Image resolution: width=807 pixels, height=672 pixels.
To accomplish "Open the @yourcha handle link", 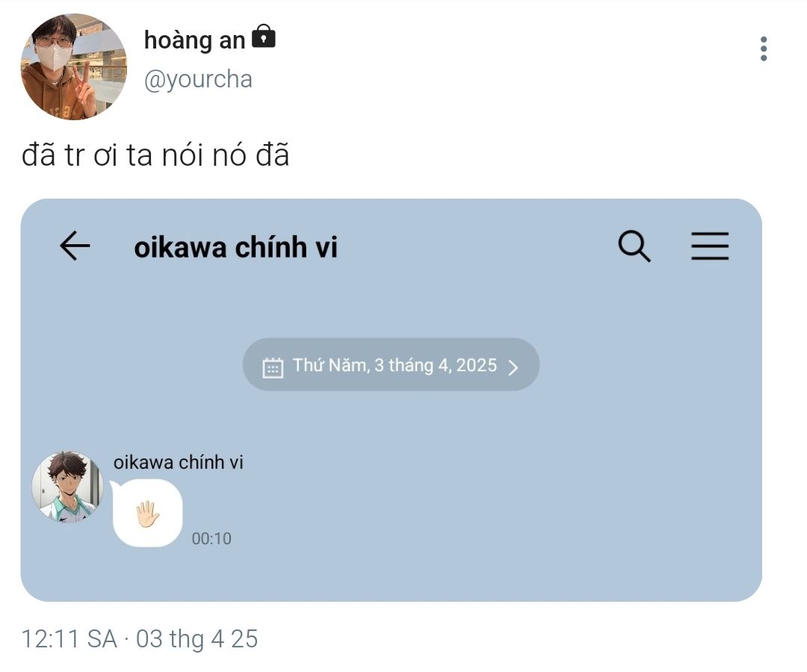I will coord(198,79).
